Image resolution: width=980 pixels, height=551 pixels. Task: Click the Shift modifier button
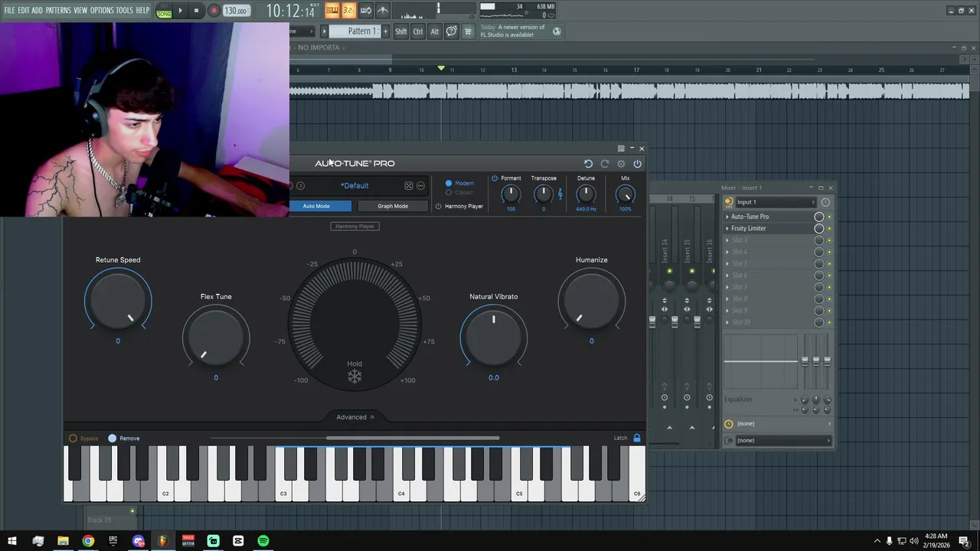click(401, 31)
